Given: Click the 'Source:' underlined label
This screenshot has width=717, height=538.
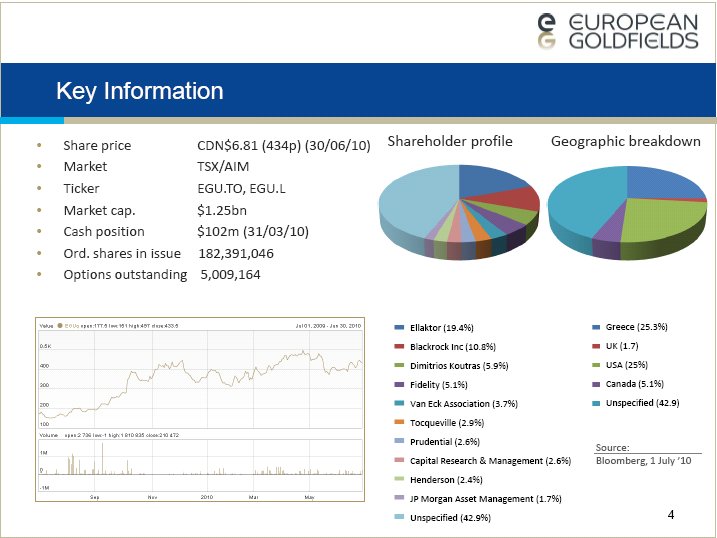Looking at the screenshot, I should [x=612, y=447].
